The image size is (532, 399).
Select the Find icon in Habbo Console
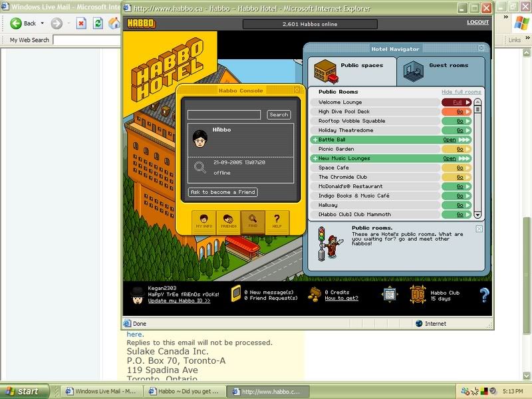[253, 221]
